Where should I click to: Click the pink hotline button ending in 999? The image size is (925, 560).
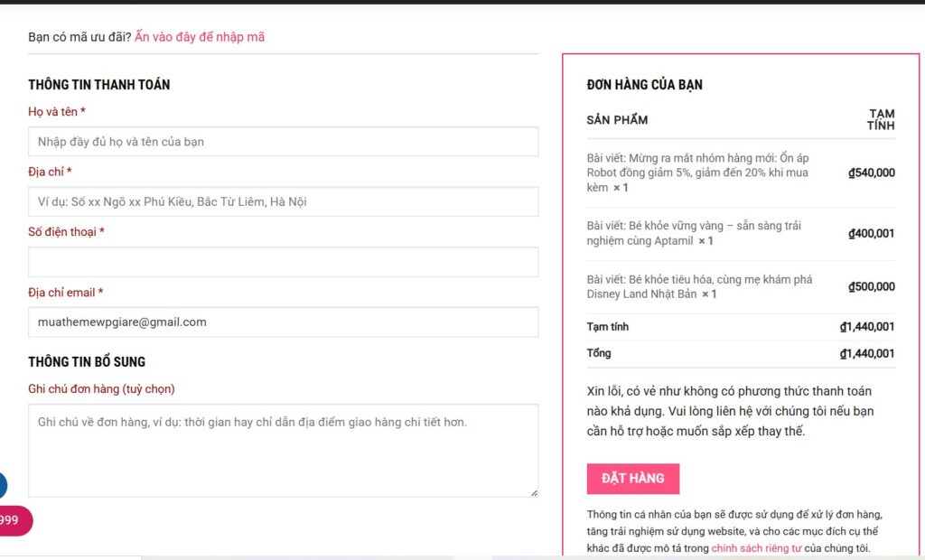pos(14,520)
